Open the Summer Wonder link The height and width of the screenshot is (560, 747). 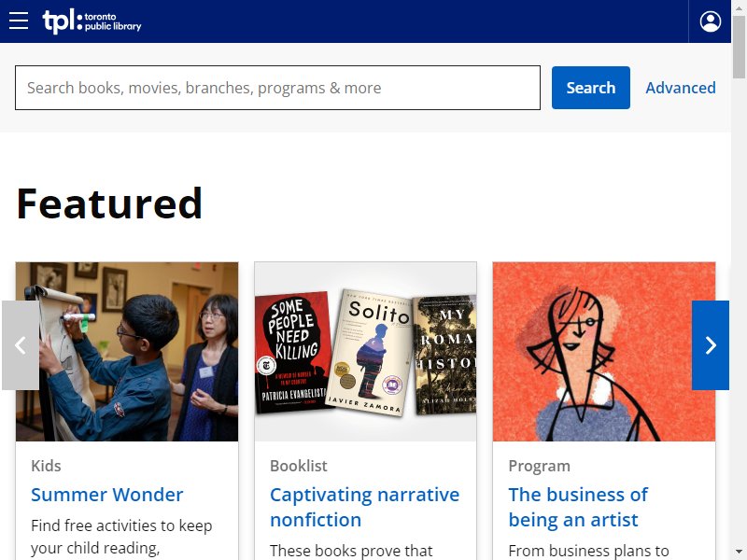click(x=107, y=495)
